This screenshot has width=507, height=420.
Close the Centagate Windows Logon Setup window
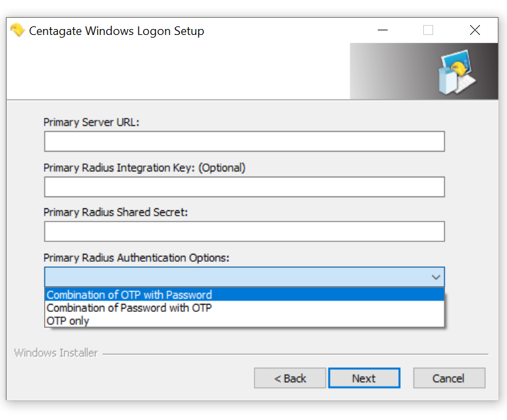pyautogui.click(x=475, y=30)
